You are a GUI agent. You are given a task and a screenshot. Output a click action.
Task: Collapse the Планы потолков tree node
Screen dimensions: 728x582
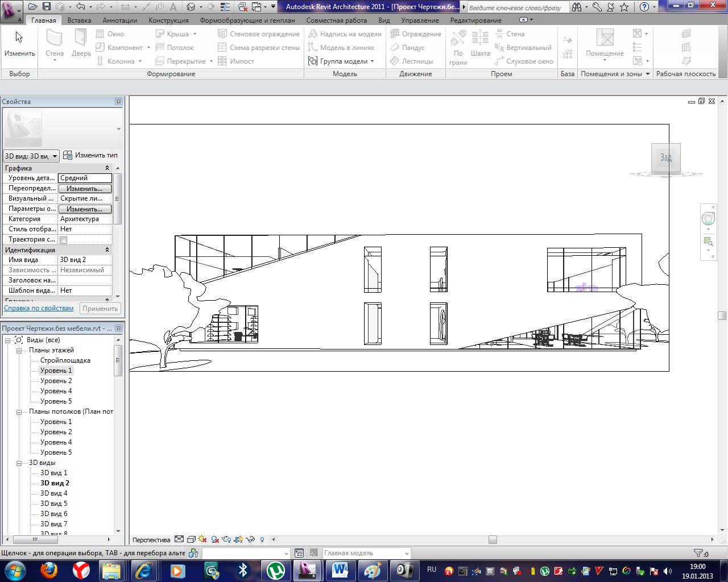(x=19, y=412)
